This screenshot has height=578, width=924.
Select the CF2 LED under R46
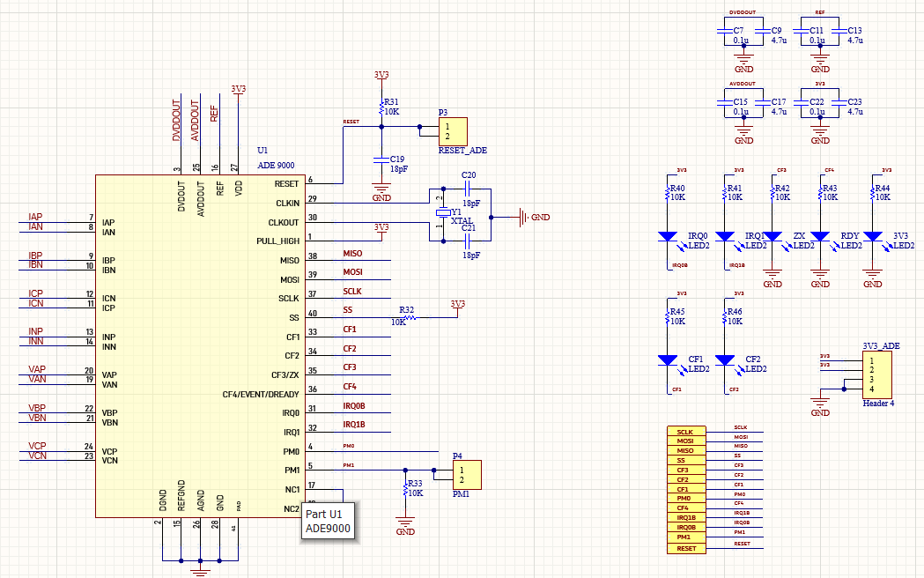[725, 360]
